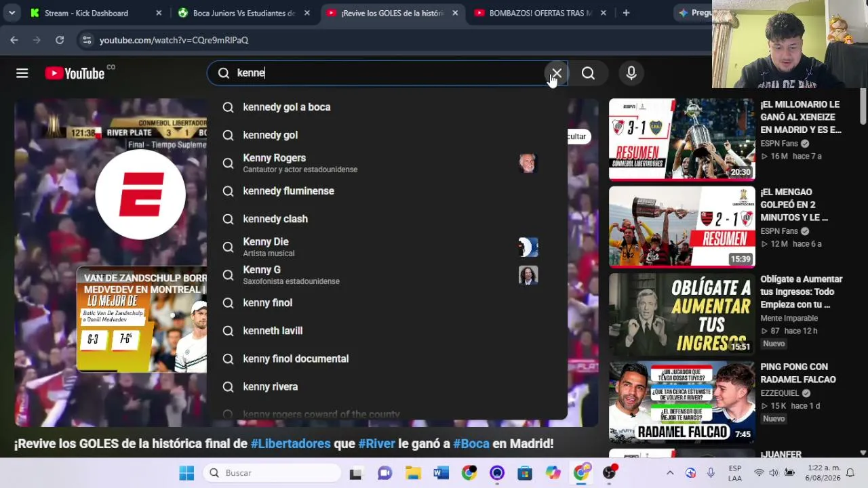Click inside the YouTube search field
868x488 pixels.
(x=387, y=73)
